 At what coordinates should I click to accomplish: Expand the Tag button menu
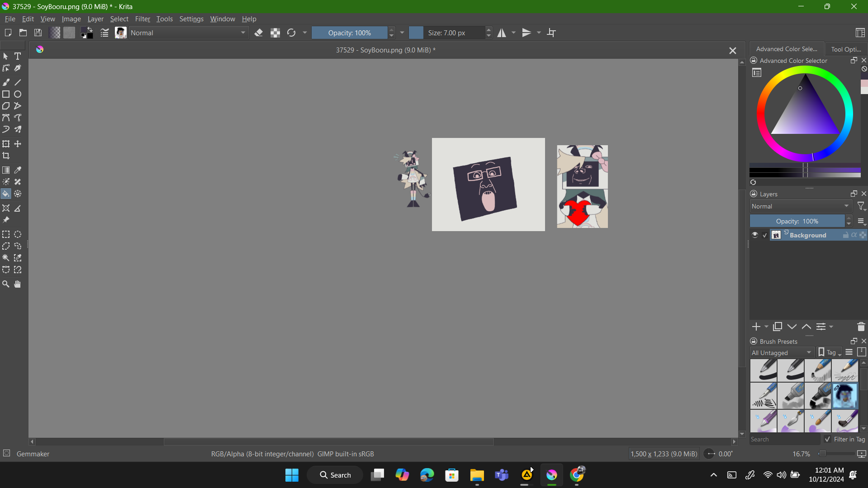click(x=830, y=353)
